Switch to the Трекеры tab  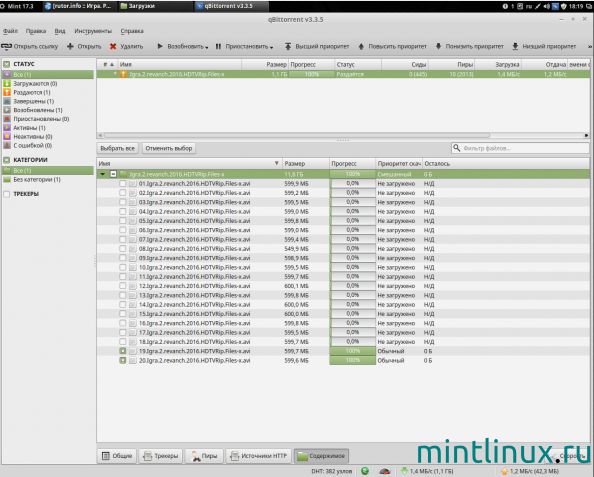[161, 456]
